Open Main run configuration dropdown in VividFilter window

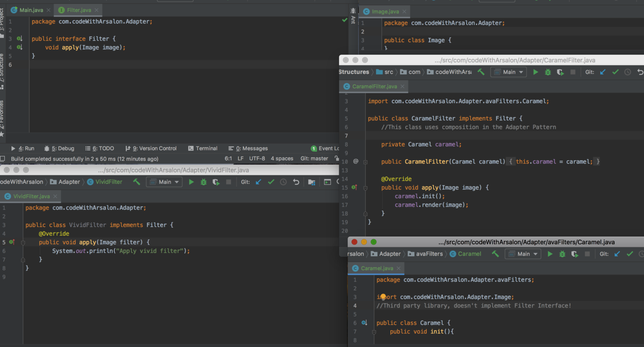pos(164,182)
